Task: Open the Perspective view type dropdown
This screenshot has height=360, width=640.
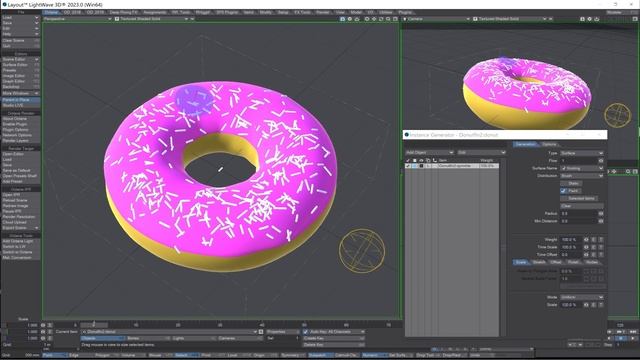Action: point(77,19)
